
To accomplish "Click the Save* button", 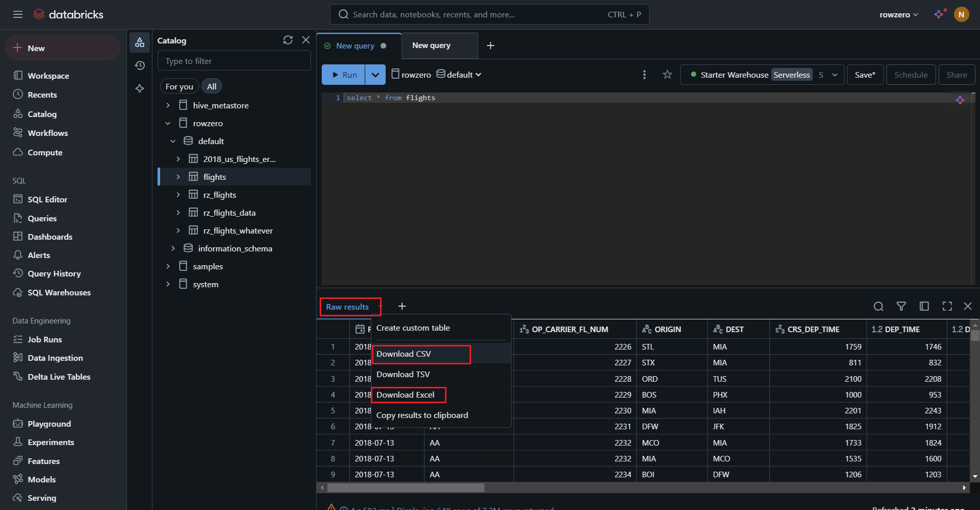I will [x=865, y=75].
